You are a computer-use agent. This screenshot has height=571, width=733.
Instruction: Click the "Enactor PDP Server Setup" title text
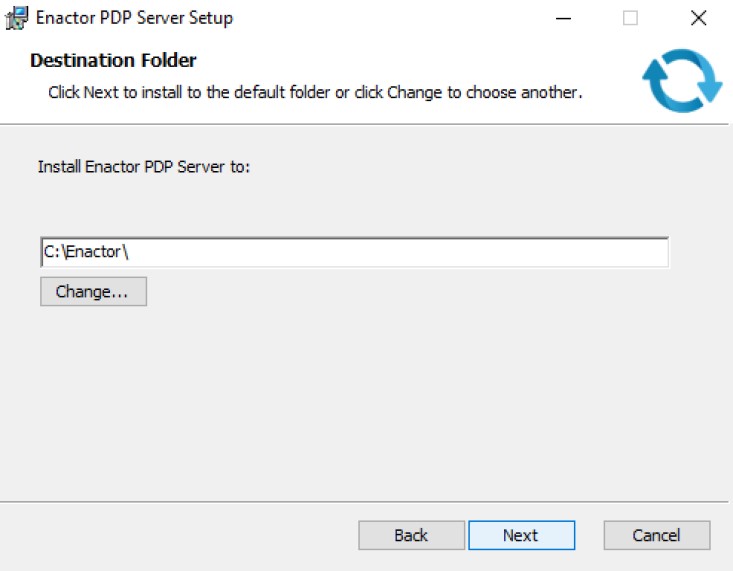(x=134, y=18)
